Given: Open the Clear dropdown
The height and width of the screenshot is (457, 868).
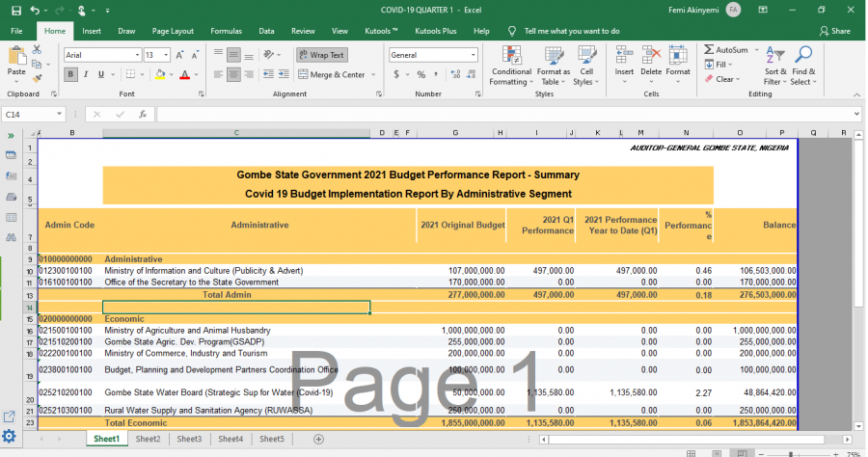Looking at the screenshot, I should point(722,79).
